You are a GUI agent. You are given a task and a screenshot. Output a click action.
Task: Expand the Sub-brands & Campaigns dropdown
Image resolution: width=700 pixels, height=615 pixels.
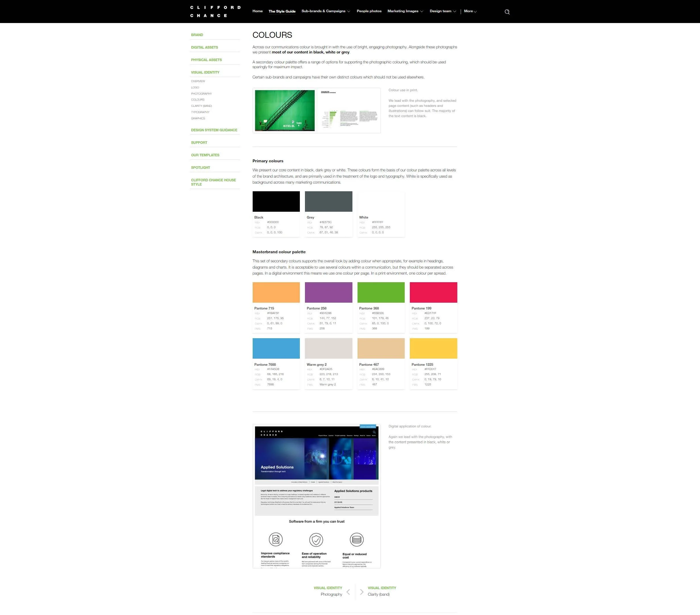[x=326, y=11]
